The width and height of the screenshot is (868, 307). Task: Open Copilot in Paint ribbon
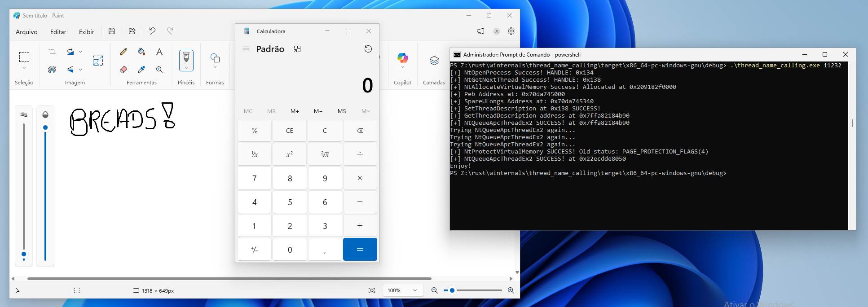point(403,57)
